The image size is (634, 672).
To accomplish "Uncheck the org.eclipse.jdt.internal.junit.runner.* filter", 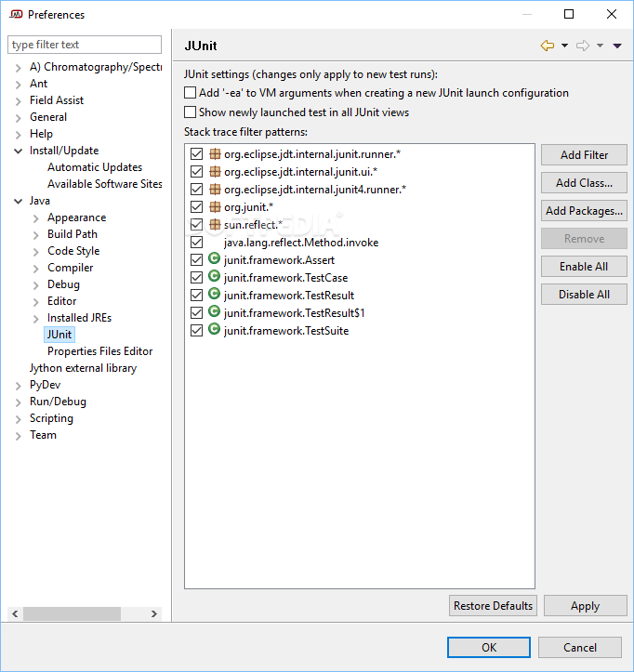I will point(196,154).
